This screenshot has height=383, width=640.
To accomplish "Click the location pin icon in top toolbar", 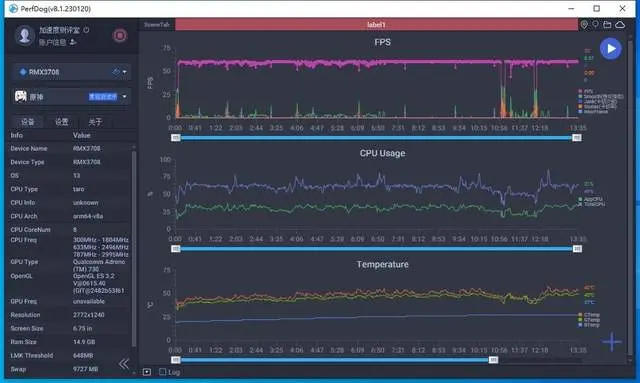I will pos(584,24).
